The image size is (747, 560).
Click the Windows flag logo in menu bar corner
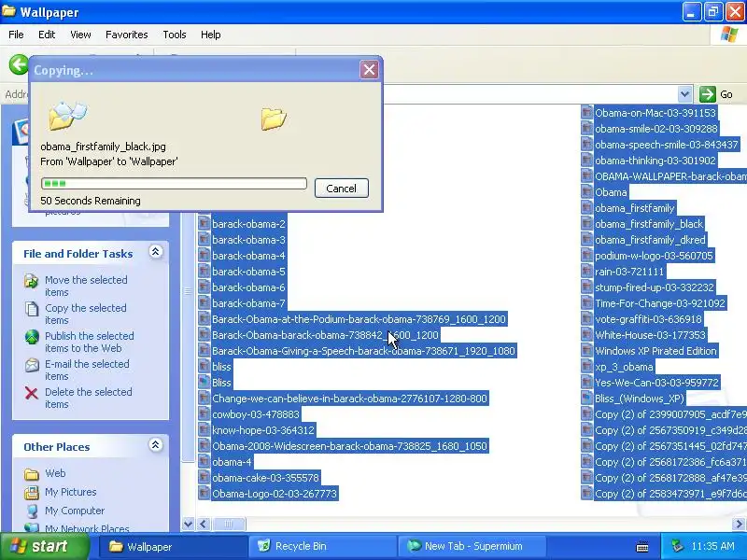tap(729, 35)
